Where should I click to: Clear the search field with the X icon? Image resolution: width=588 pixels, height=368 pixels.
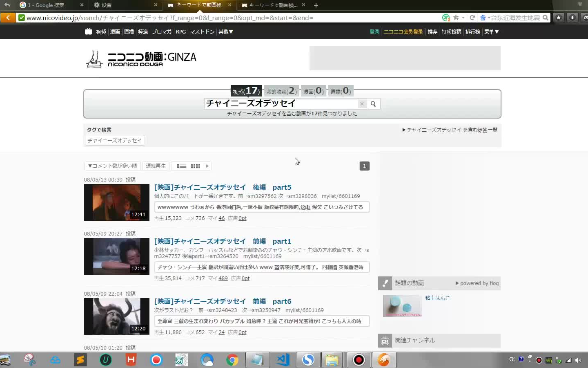pos(362,104)
